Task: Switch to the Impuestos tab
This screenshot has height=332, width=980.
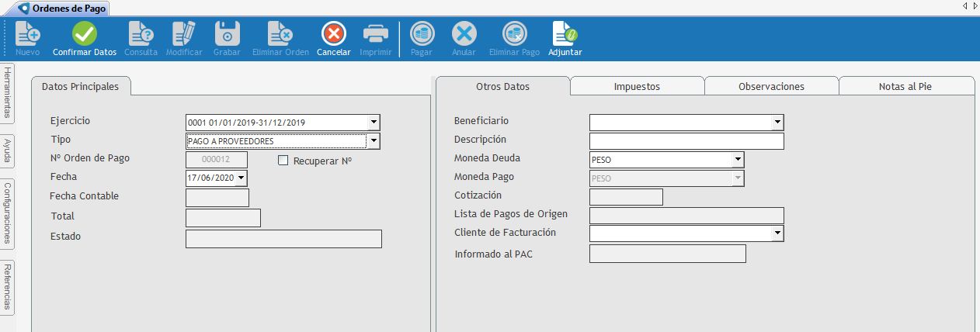Action: pos(637,86)
